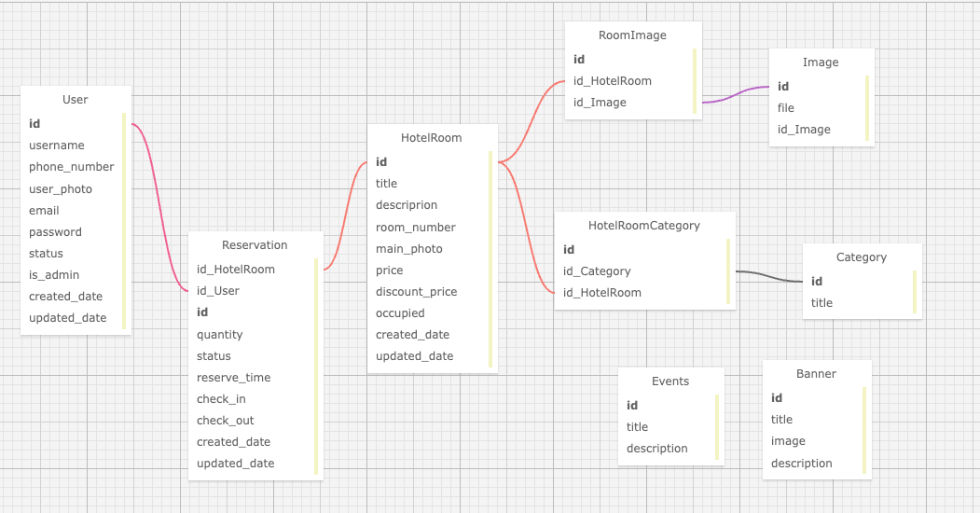
Task: Click the id field in Reservation table
Action: point(202,312)
